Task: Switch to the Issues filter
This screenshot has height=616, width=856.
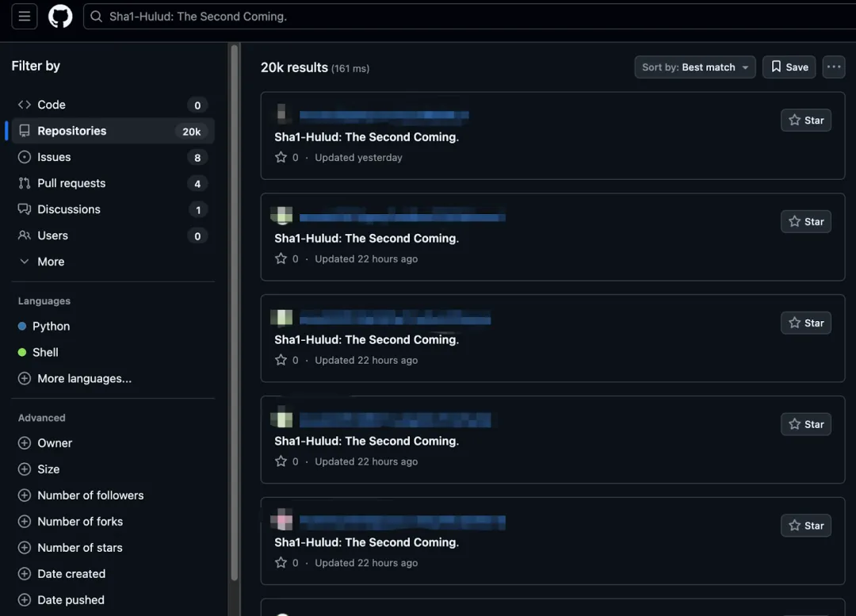Action: click(54, 157)
